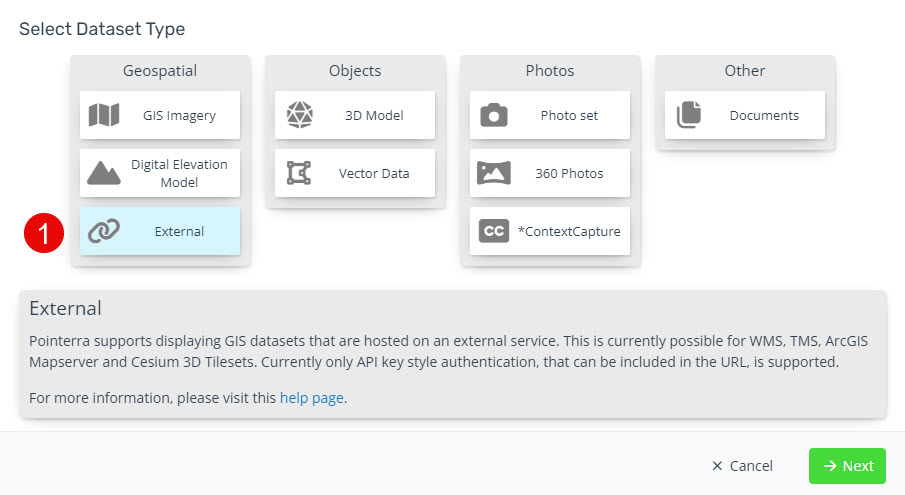Click the stacked pages Documents icon
The width and height of the screenshot is (905, 495).
click(689, 114)
